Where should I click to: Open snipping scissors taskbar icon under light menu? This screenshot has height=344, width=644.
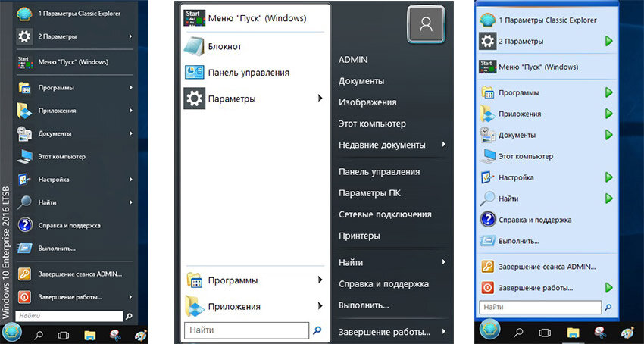[599, 332]
